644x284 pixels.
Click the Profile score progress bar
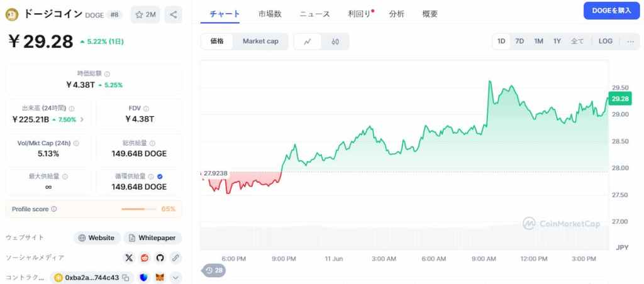pyautogui.click(x=138, y=209)
